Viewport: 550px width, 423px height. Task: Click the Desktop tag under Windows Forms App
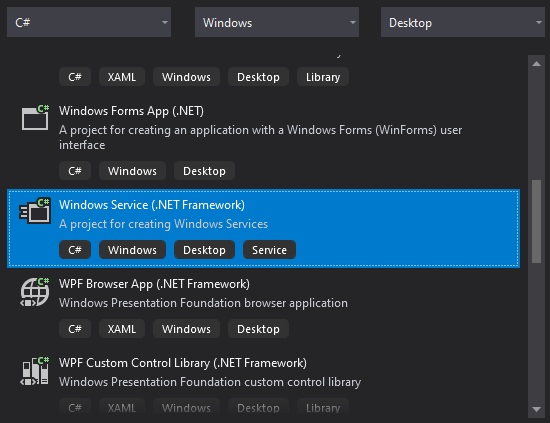click(204, 171)
